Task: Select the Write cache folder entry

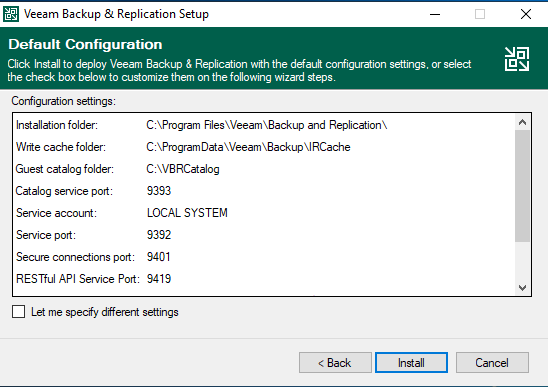Action: tap(264, 147)
